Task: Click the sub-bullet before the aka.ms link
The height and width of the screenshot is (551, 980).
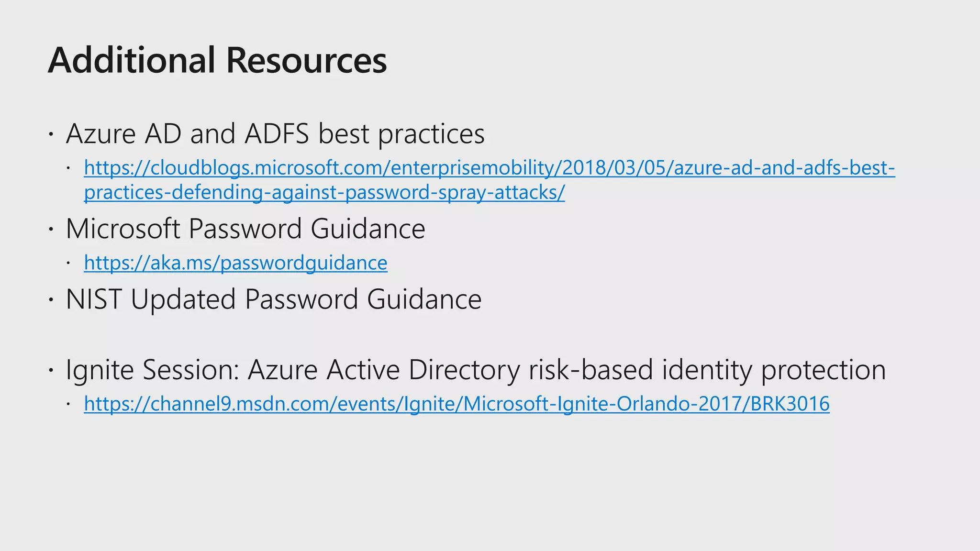Action: point(68,263)
